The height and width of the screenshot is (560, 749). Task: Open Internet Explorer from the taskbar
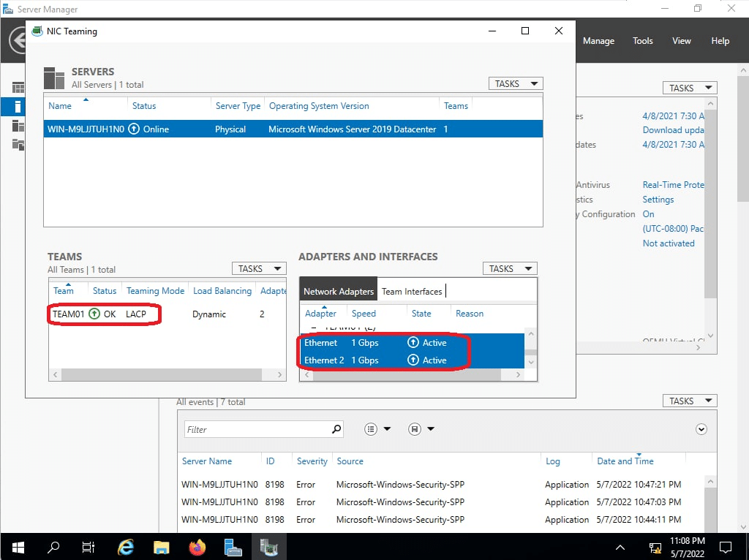tap(126, 547)
